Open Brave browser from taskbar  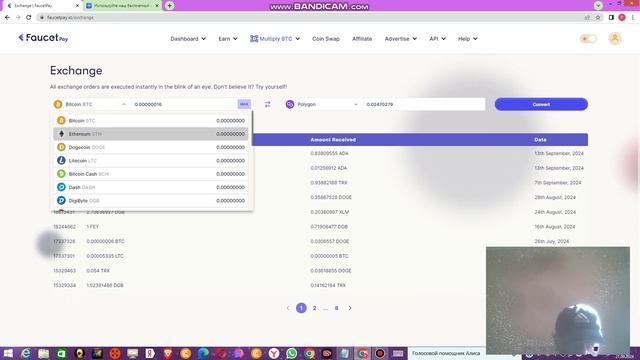(x=168, y=353)
